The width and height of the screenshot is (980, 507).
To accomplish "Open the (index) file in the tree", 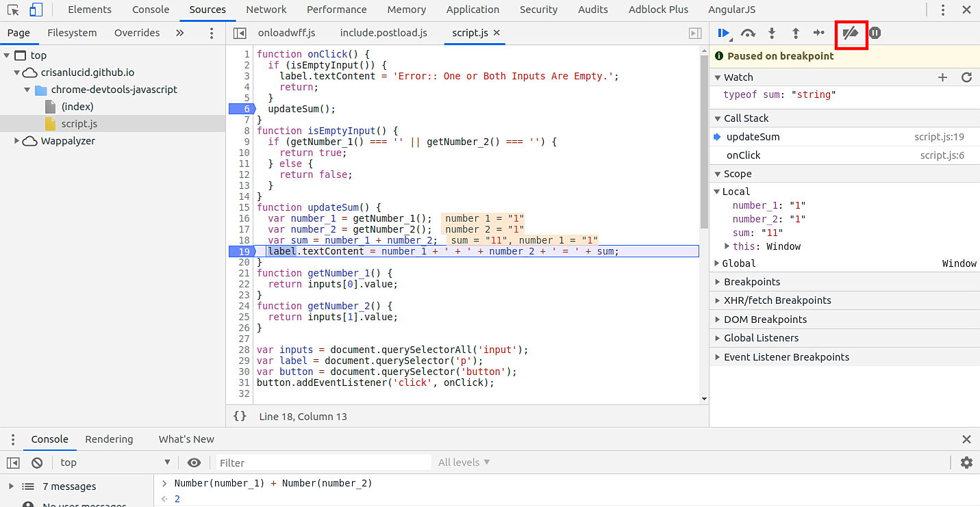I will (x=77, y=107).
